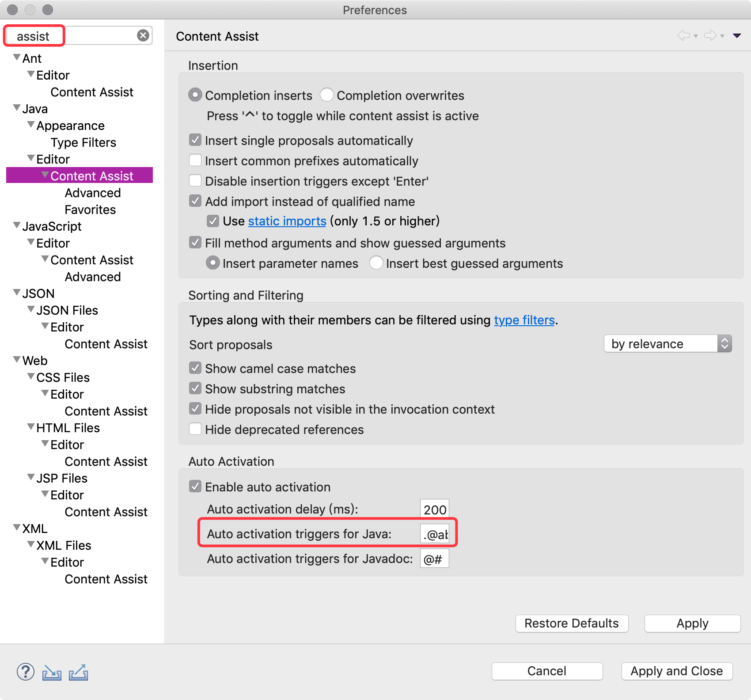
Task: Click the import preferences icon
Action: (52, 672)
